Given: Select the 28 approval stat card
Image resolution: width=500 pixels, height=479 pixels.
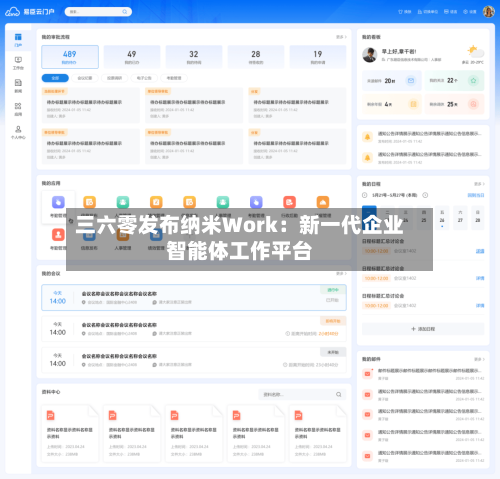Looking at the screenshot, I should (256, 57).
